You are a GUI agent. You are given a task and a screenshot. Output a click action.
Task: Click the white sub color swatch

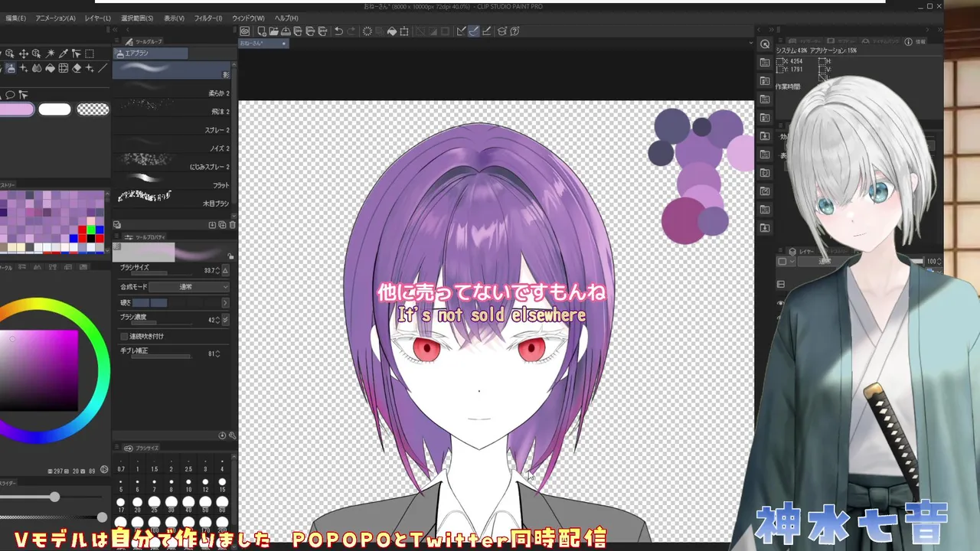point(54,109)
